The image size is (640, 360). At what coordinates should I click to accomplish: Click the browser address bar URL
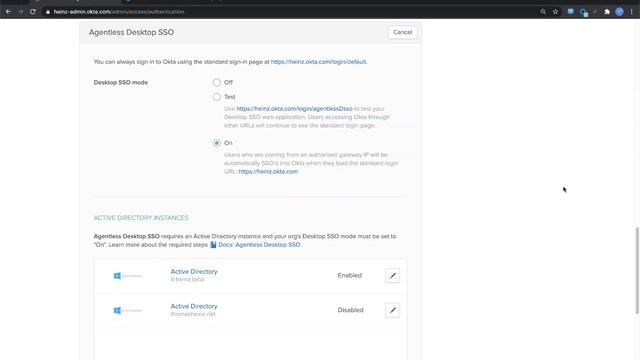pos(119,12)
